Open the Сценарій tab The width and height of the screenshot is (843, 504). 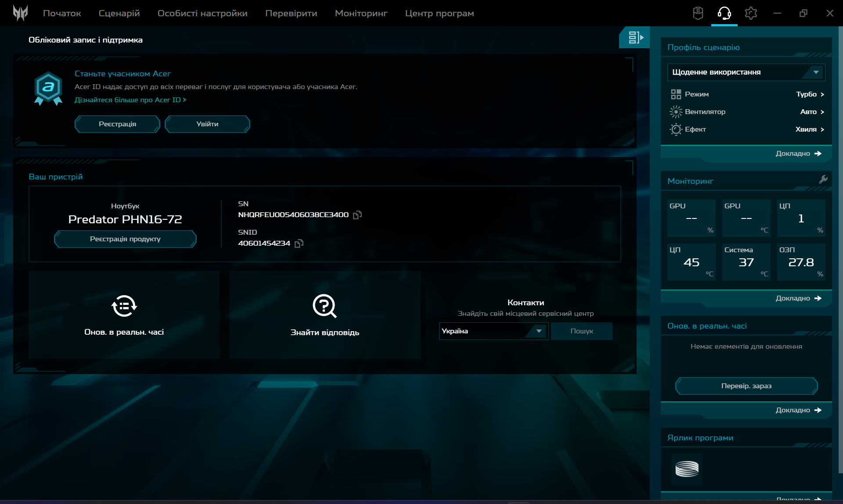tap(119, 13)
